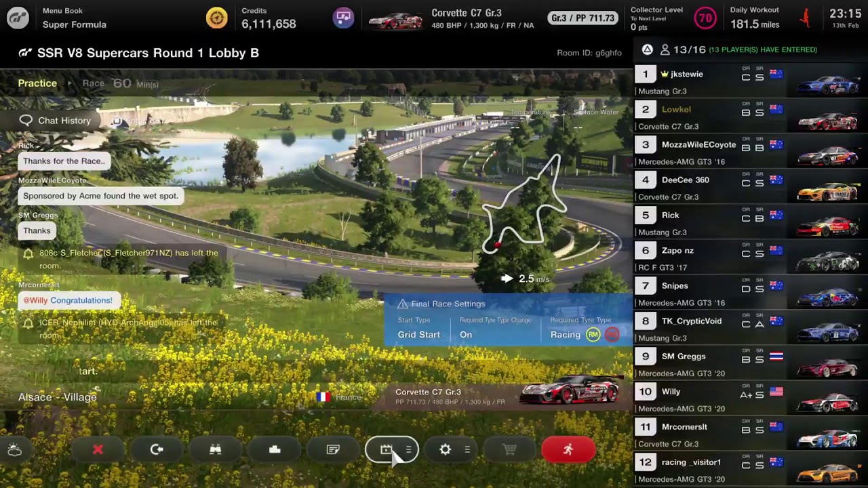Click chat message 'Thanks for the Race..'
The height and width of the screenshot is (488, 868).
pos(64,161)
